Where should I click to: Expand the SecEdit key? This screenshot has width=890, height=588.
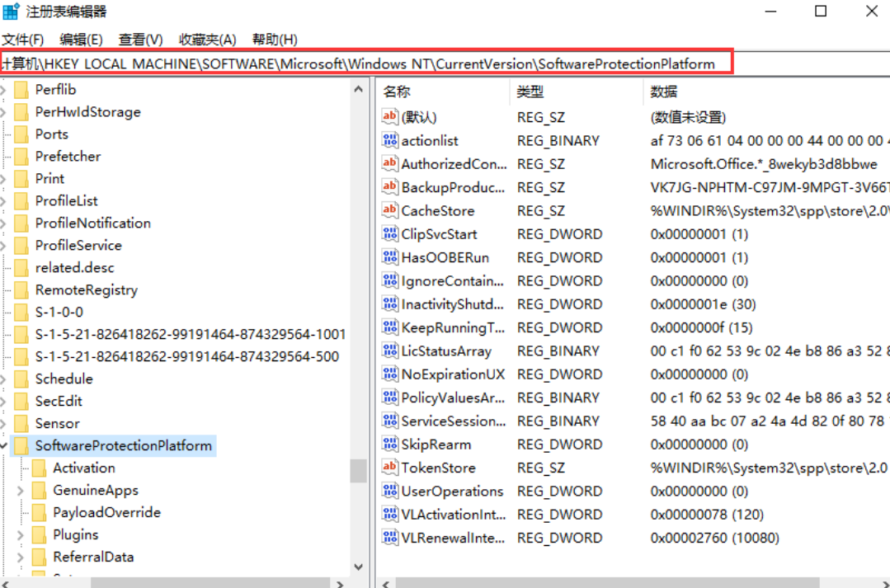pyautogui.click(x=2, y=402)
